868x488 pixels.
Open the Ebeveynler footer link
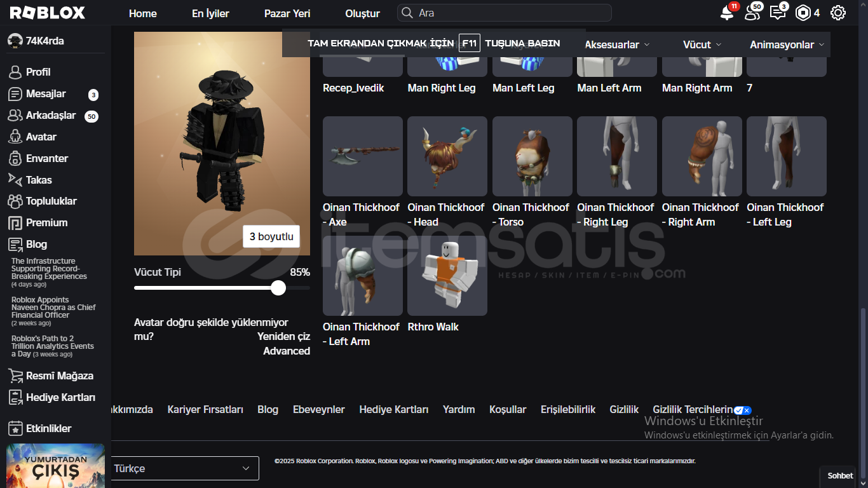point(318,410)
